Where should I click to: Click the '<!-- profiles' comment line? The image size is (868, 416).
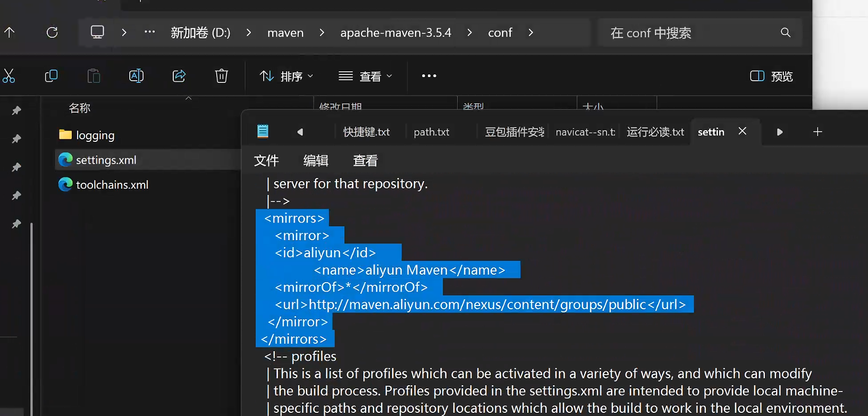pos(300,356)
